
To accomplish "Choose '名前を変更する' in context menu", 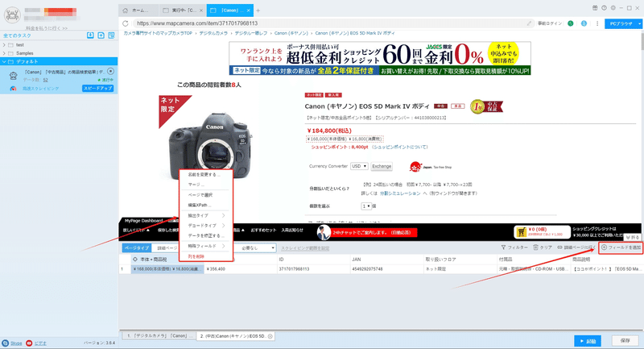I will click(x=206, y=175).
